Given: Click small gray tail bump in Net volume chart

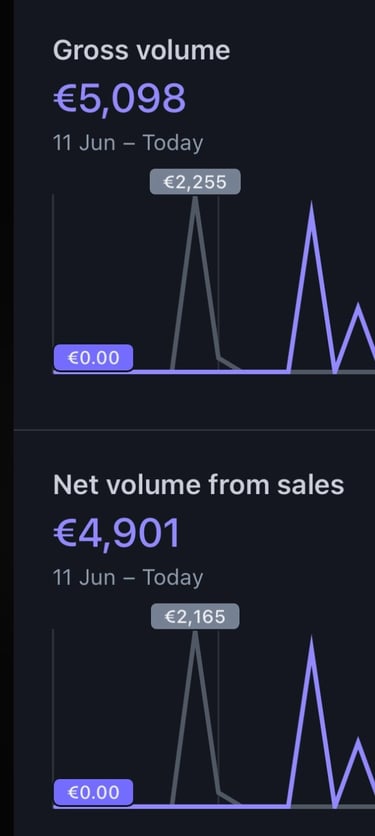Looking at the screenshot, I should click(x=229, y=798).
